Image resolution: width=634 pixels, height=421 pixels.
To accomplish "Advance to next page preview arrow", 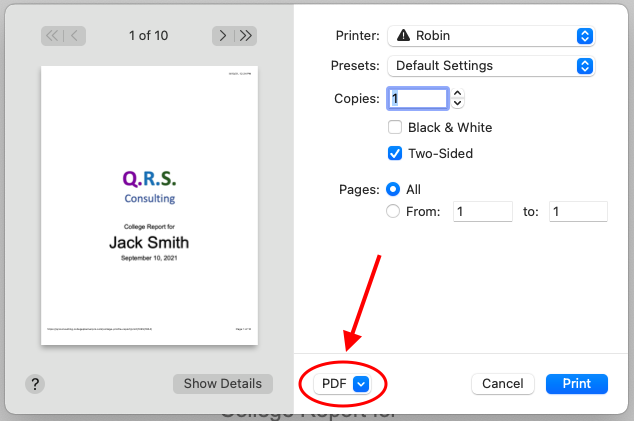I will [x=223, y=36].
